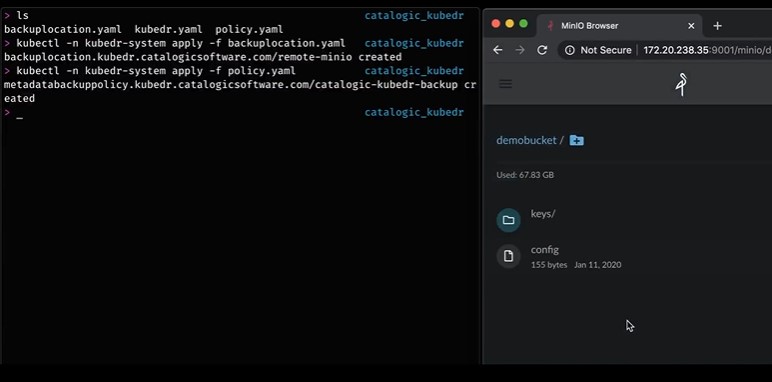
Task: Select 'Jan 11, 2020' date text
Action: (x=598, y=265)
